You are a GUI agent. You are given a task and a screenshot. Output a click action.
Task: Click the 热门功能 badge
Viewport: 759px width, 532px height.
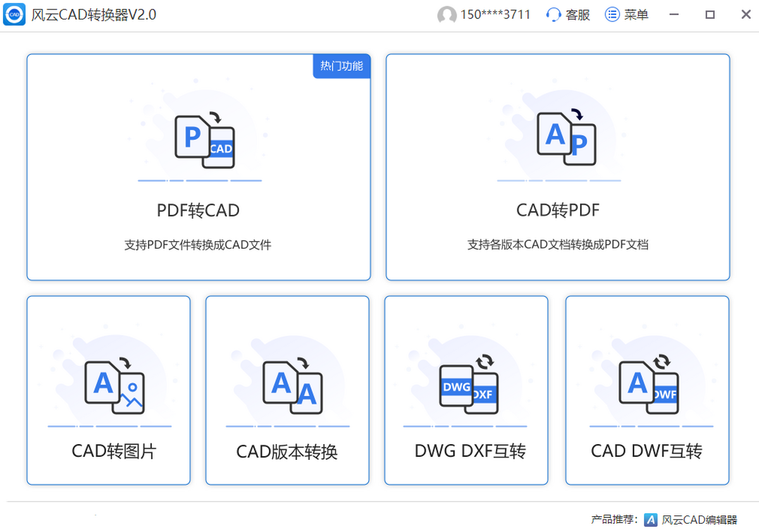click(x=342, y=66)
